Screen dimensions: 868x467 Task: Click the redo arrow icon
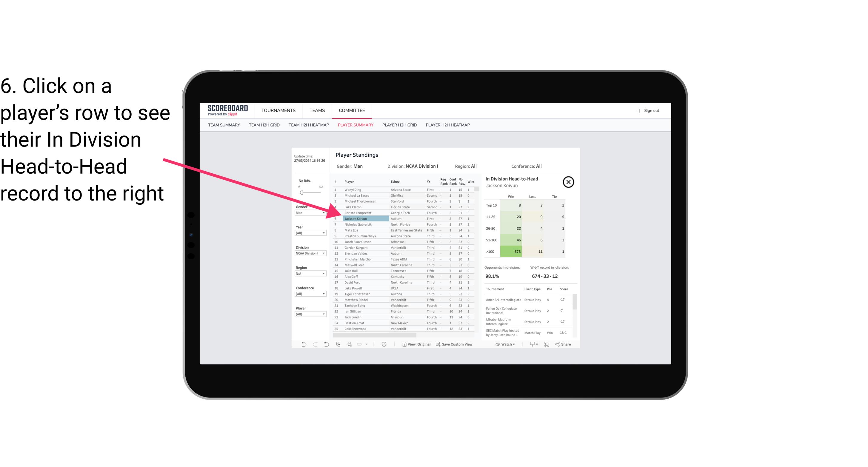[314, 345]
